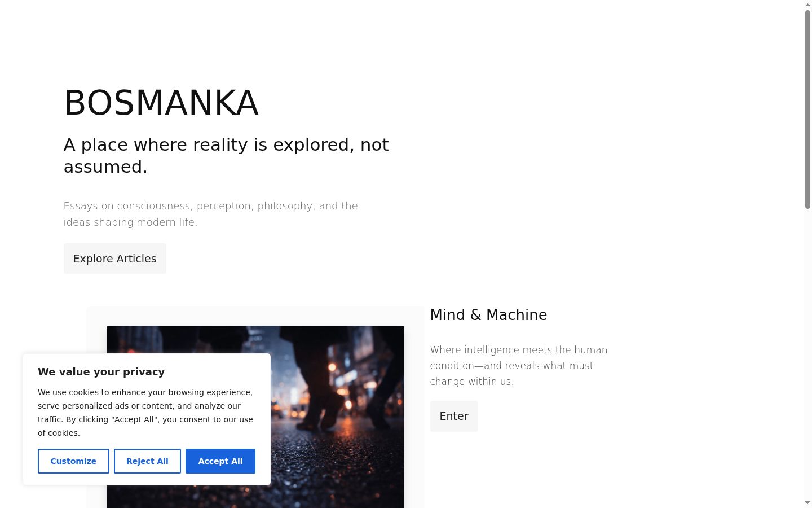Image resolution: width=812 pixels, height=508 pixels.
Task: Click the scrollbar up arrow icon
Action: (x=807, y=5)
